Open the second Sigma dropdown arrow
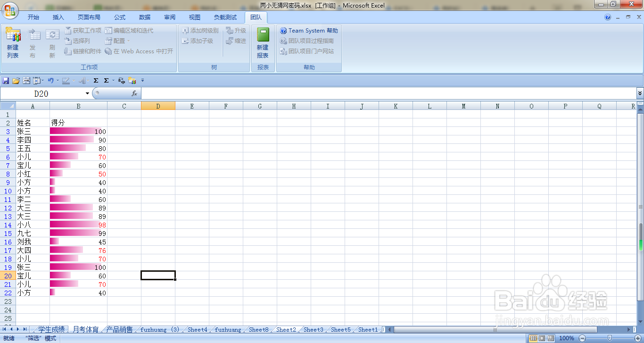The width and height of the screenshot is (644, 343). [113, 81]
